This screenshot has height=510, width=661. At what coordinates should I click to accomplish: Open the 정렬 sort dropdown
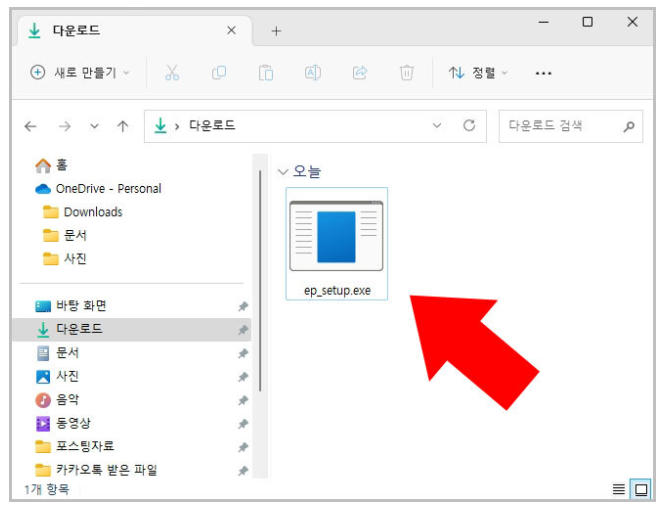coord(478,73)
